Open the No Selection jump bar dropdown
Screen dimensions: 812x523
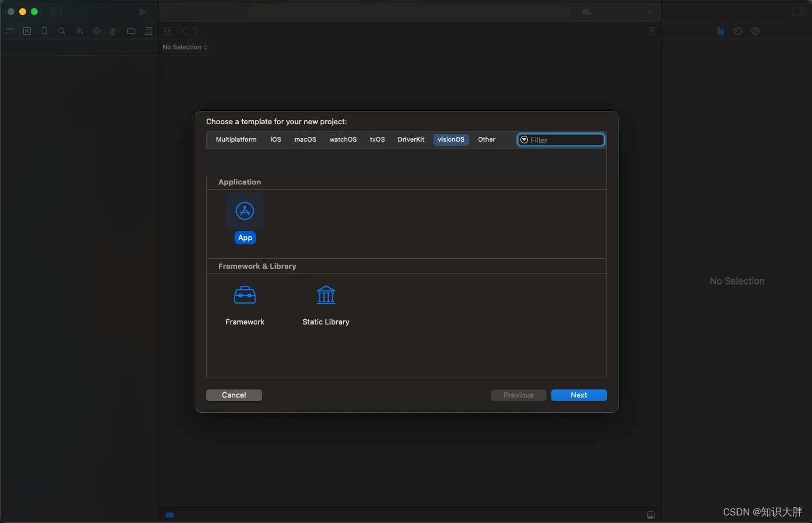pos(185,47)
